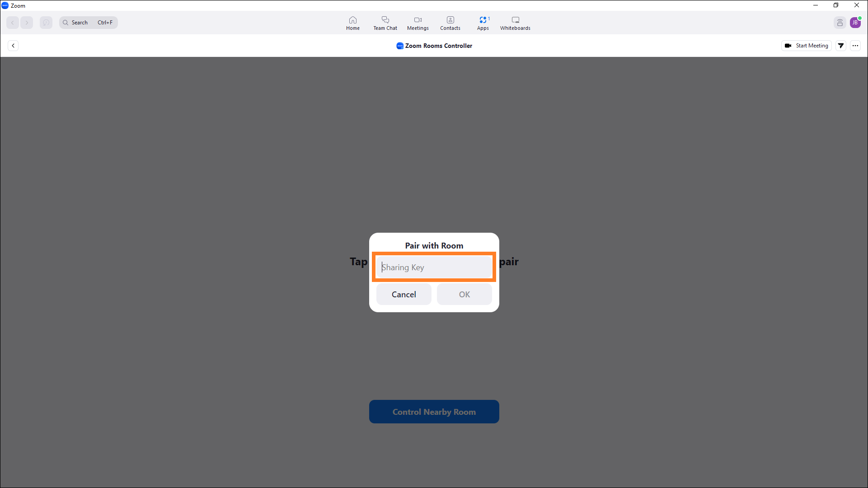The image size is (868, 488).
Task: Cancel the Pair with Room dialog
Action: point(404,294)
